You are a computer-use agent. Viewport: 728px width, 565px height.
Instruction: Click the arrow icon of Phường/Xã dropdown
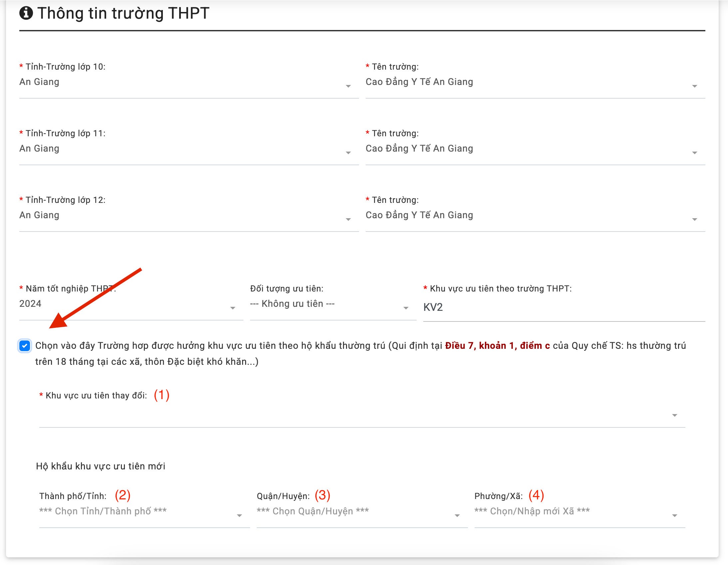674,516
